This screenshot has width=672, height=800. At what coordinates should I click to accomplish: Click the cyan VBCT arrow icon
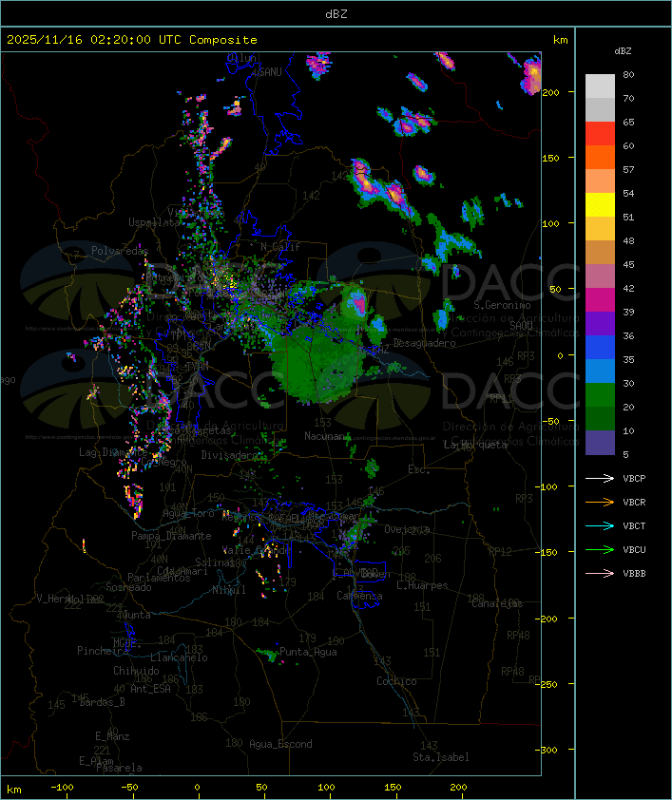coord(600,526)
